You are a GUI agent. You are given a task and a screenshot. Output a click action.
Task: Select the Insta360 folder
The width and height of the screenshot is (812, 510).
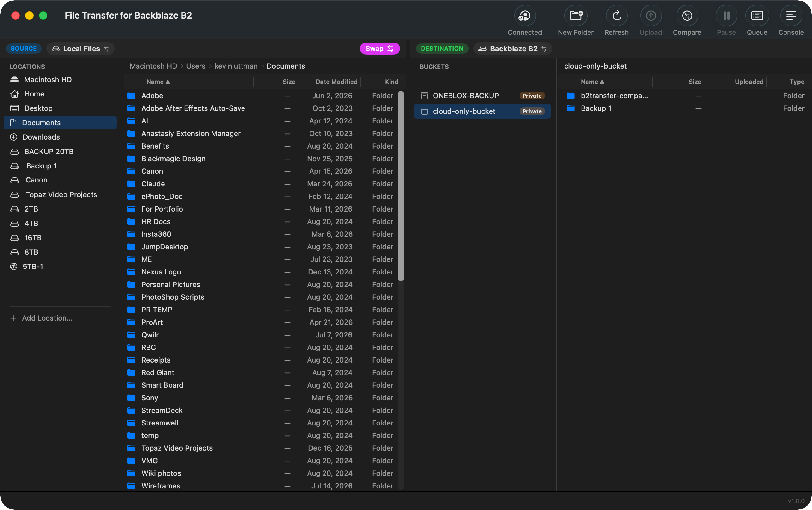click(260, 234)
